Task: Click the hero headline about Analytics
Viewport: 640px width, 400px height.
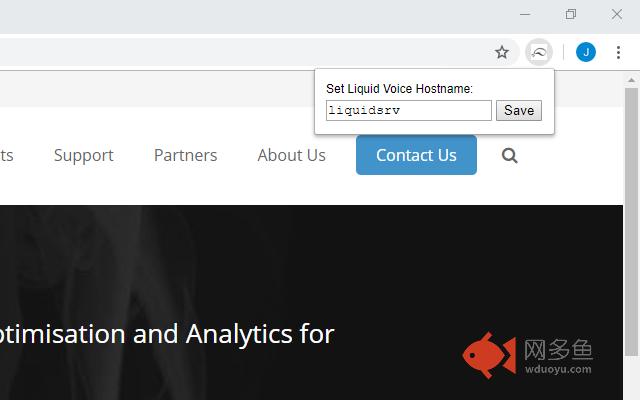Action: (167, 334)
